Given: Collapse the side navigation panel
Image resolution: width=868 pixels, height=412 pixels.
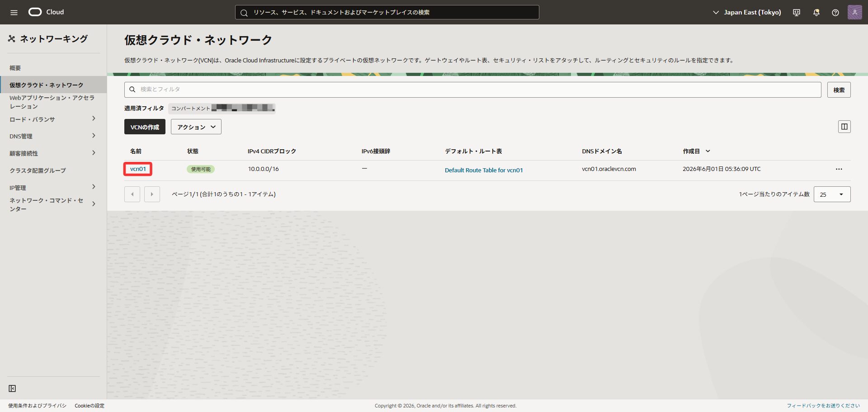Looking at the screenshot, I should click(x=12, y=388).
